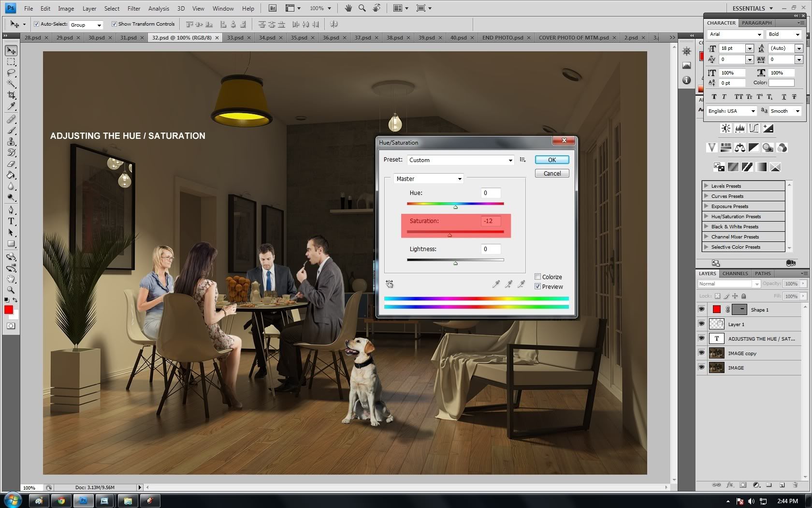Select the Crop tool in toolbox
The width and height of the screenshot is (812, 508).
click(11, 95)
